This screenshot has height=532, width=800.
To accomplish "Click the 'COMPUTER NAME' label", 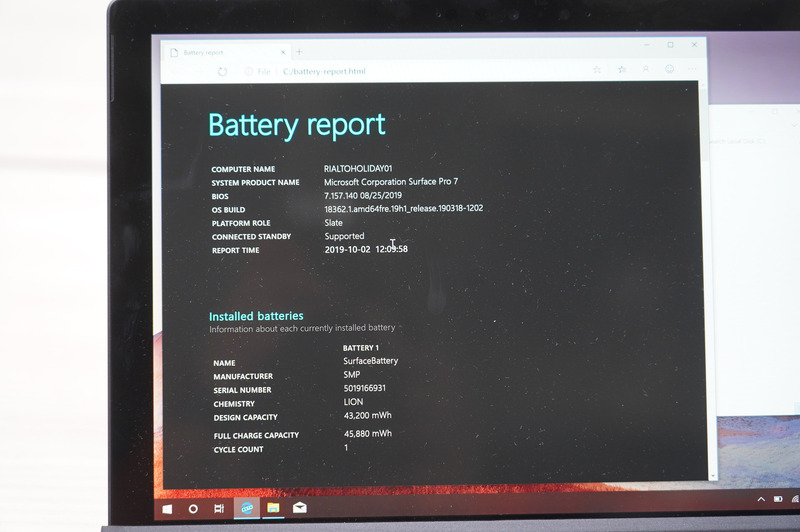I will pos(243,169).
